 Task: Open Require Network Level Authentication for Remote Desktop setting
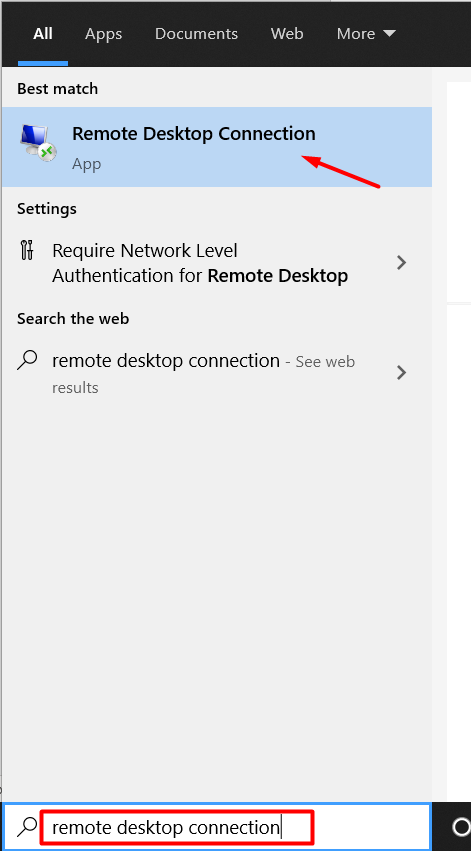click(217, 263)
